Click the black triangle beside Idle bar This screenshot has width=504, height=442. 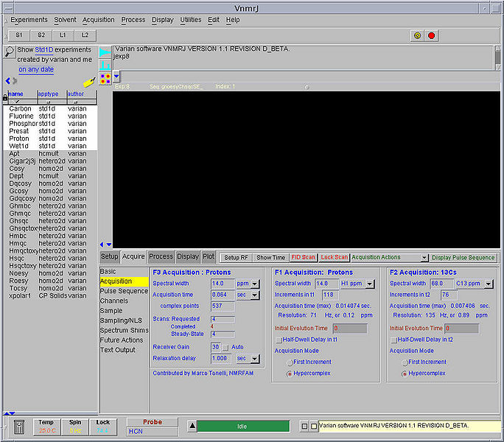coord(191,426)
